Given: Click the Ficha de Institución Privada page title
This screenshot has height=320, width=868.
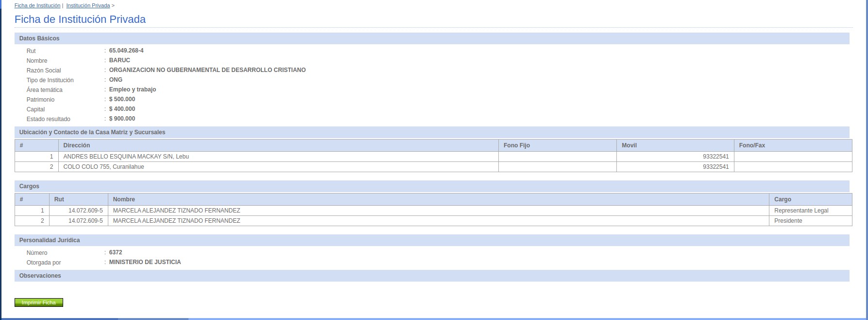Looking at the screenshot, I should coord(80,19).
